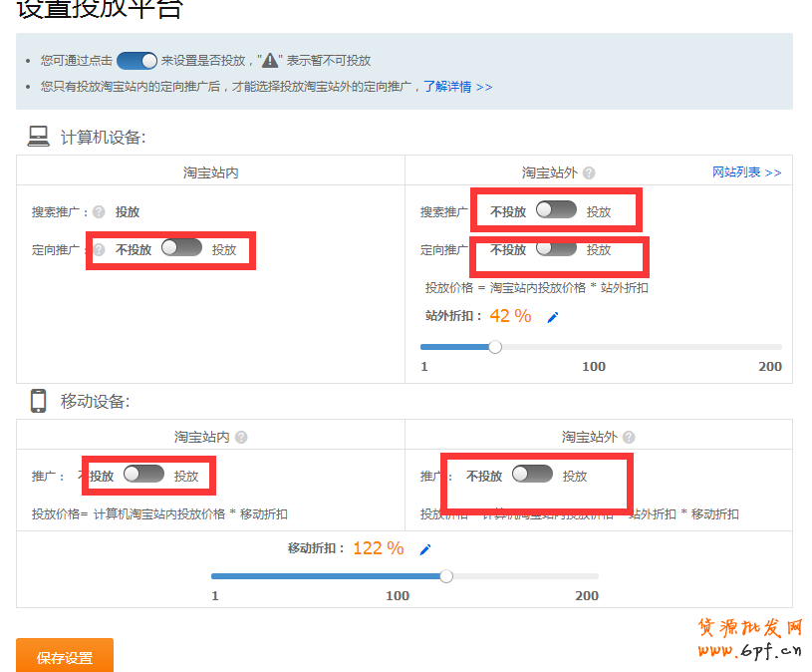Click the 移动折扣 slider handle

(x=446, y=575)
